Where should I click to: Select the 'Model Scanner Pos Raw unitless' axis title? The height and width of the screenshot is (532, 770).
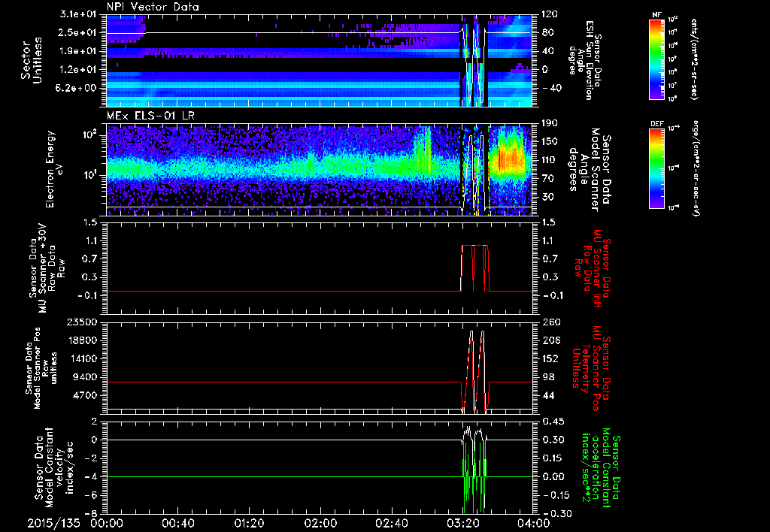[x=43, y=368]
